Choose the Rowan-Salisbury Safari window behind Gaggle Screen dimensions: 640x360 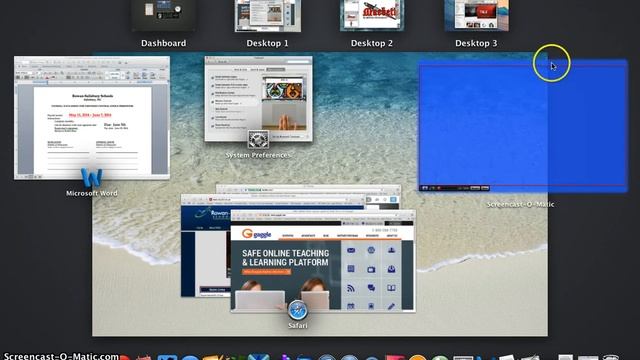point(205,245)
